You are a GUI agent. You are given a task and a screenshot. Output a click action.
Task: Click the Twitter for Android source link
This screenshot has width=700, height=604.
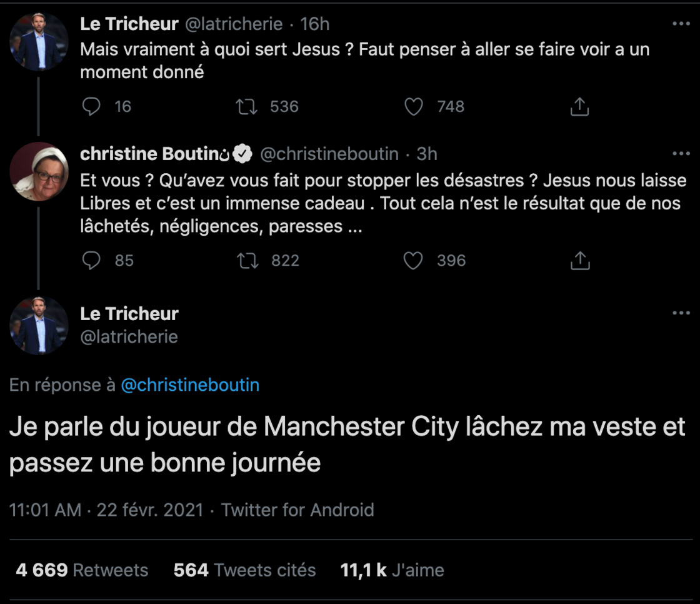pos(297,510)
